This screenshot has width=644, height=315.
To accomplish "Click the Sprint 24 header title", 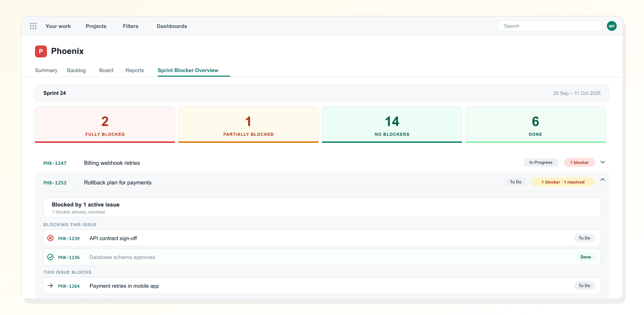I will click(55, 93).
